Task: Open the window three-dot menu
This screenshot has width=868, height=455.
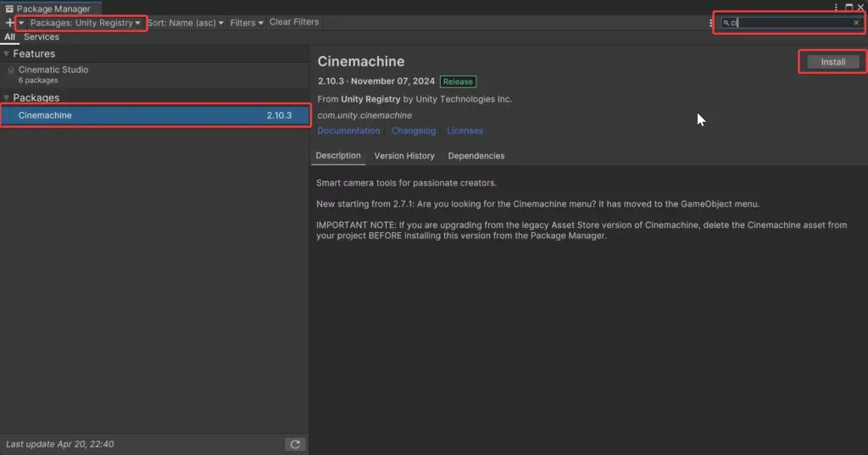Action: (x=836, y=7)
